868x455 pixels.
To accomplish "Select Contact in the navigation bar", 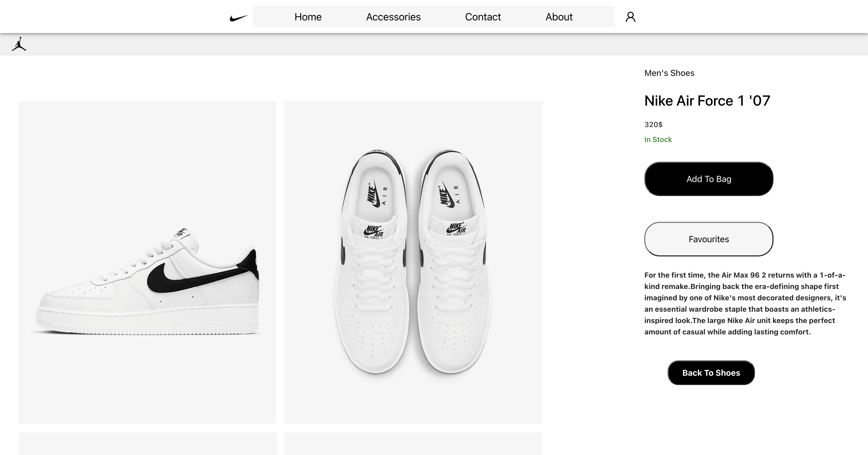I will coord(483,17).
